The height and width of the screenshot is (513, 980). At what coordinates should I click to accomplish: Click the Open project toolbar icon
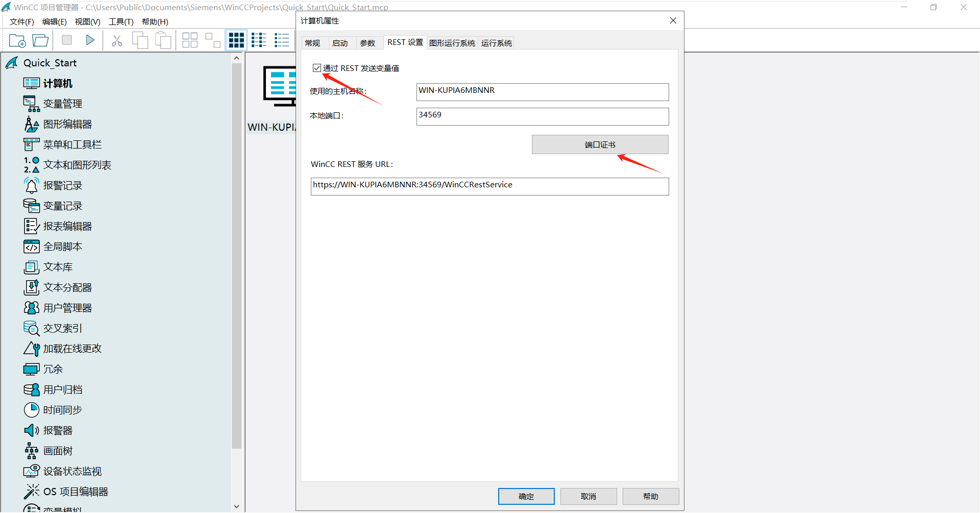click(x=40, y=40)
